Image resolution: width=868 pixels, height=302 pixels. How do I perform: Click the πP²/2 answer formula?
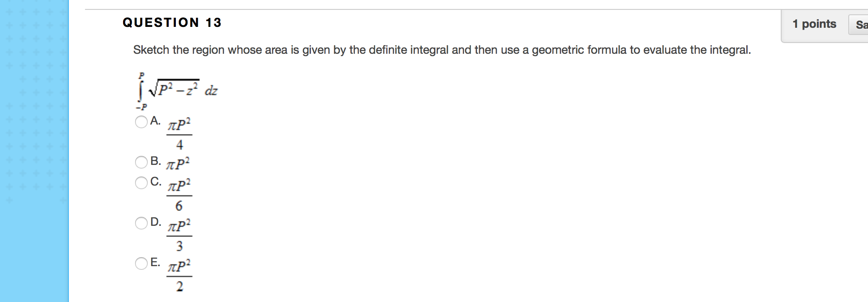[179, 275]
